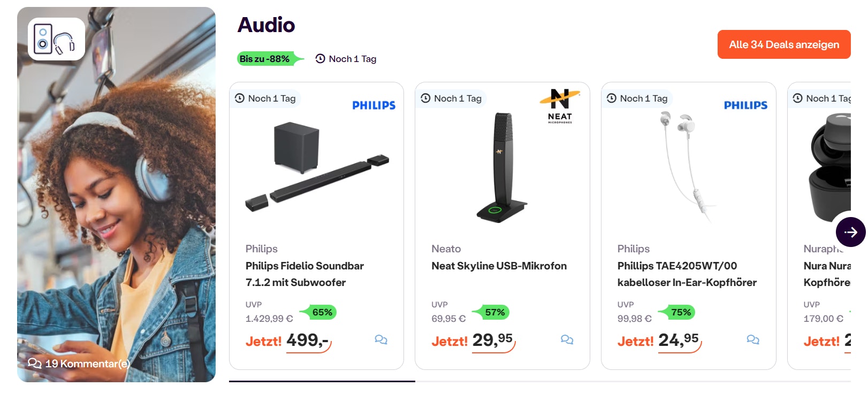The height and width of the screenshot is (394, 868).
Task: Open comments on Philips Fidelio Soundbar deal
Action: coord(381,340)
